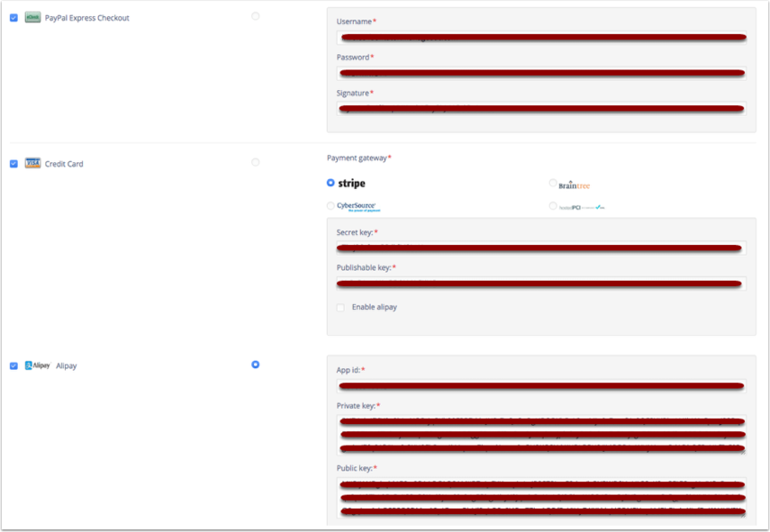The height and width of the screenshot is (532, 770).
Task: Click the Stripe Secret key field
Action: 540,248
